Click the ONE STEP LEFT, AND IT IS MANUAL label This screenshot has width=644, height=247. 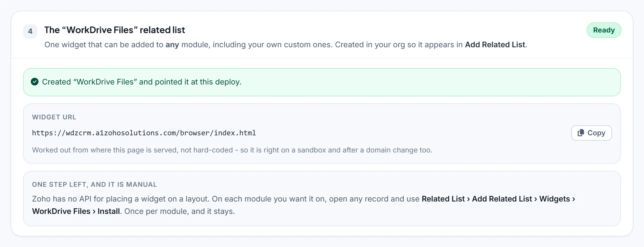pos(94,184)
